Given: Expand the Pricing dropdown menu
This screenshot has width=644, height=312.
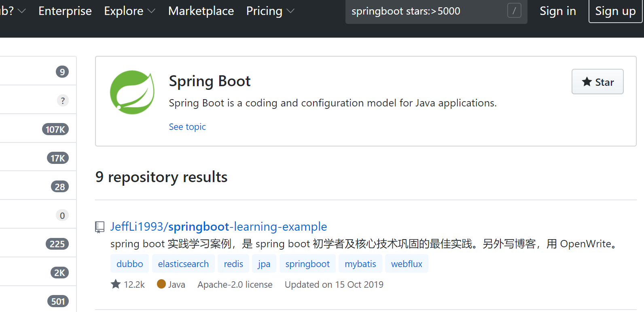Looking at the screenshot, I should click(270, 11).
